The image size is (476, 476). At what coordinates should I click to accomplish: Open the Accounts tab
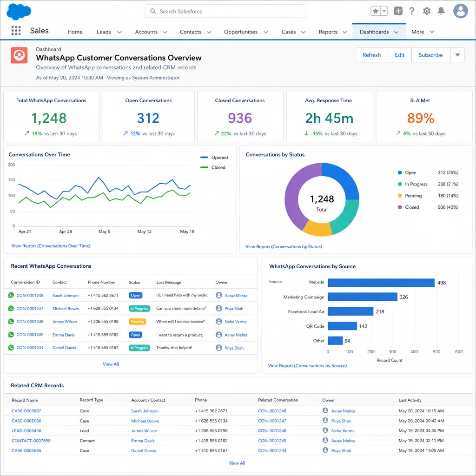click(x=146, y=32)
